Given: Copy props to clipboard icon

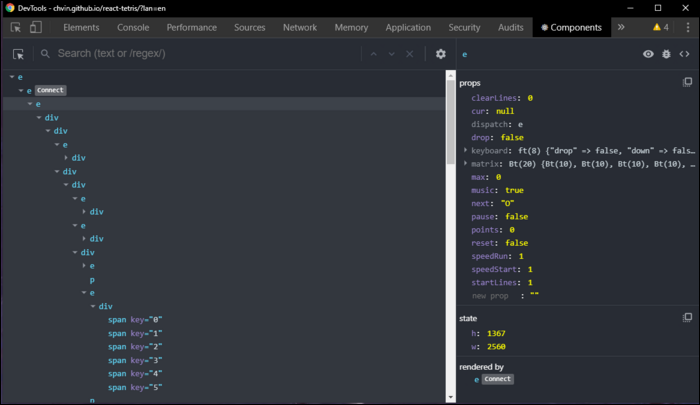Looking at the screenshot, I should point(687,82).
